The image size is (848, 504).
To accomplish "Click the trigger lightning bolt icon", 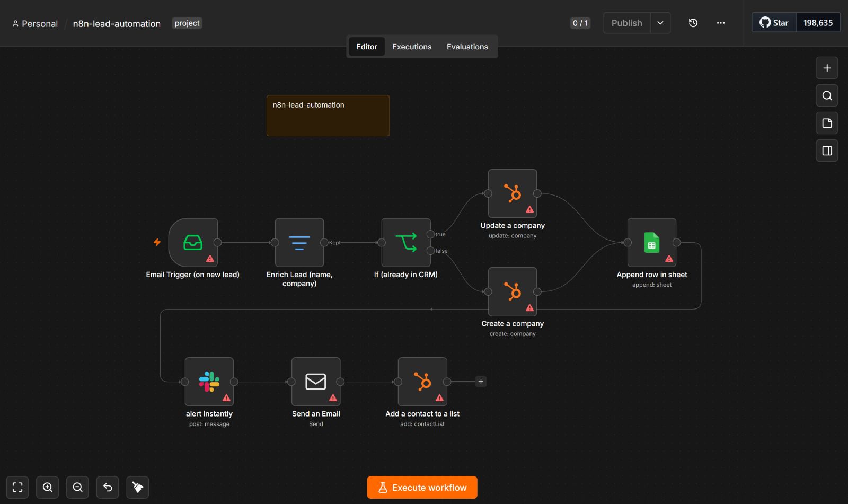I will (x=157, y=242).
